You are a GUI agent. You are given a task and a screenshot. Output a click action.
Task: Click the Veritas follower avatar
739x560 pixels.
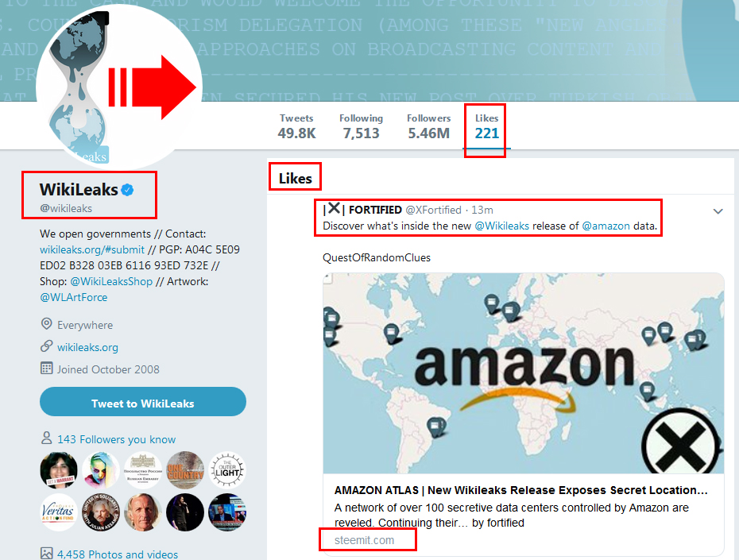tap(59, 512)
